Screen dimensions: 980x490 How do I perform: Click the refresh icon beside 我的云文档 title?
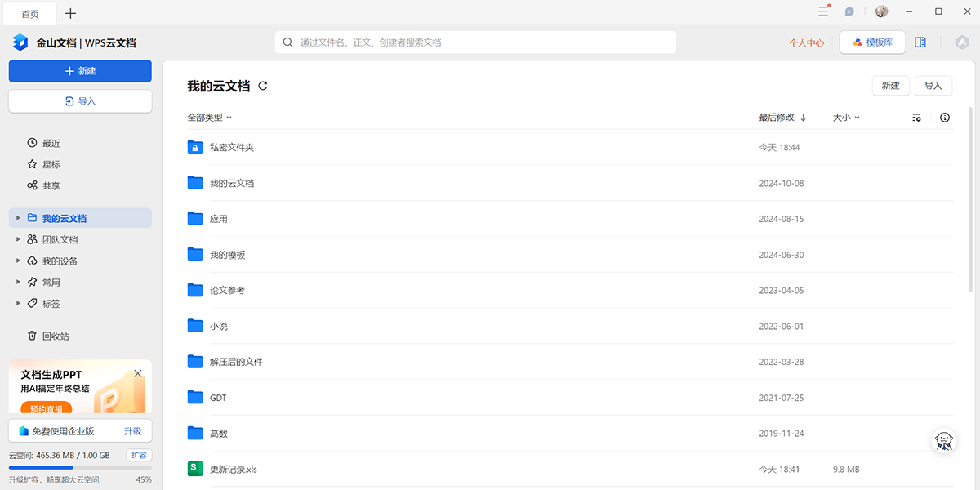coord(263,86)
